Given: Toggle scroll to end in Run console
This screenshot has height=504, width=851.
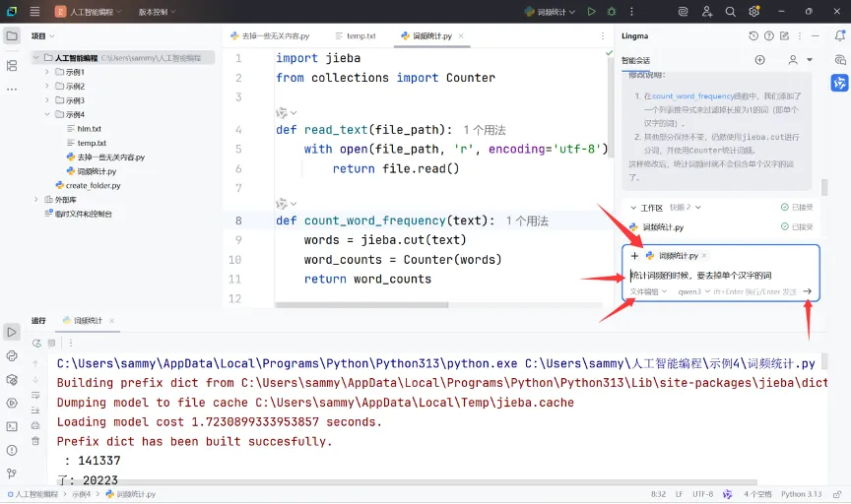Looking at the screenshot, I should tap(35, 410).
